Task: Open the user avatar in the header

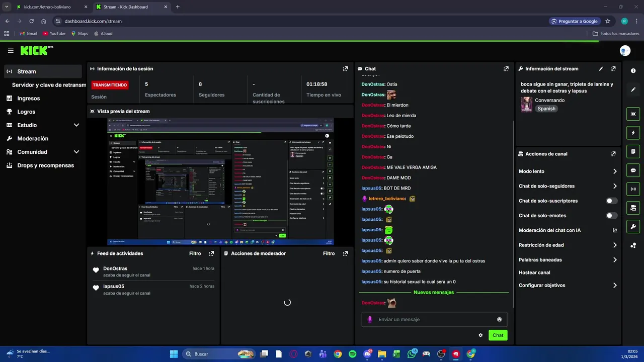Action: (625, 51)
